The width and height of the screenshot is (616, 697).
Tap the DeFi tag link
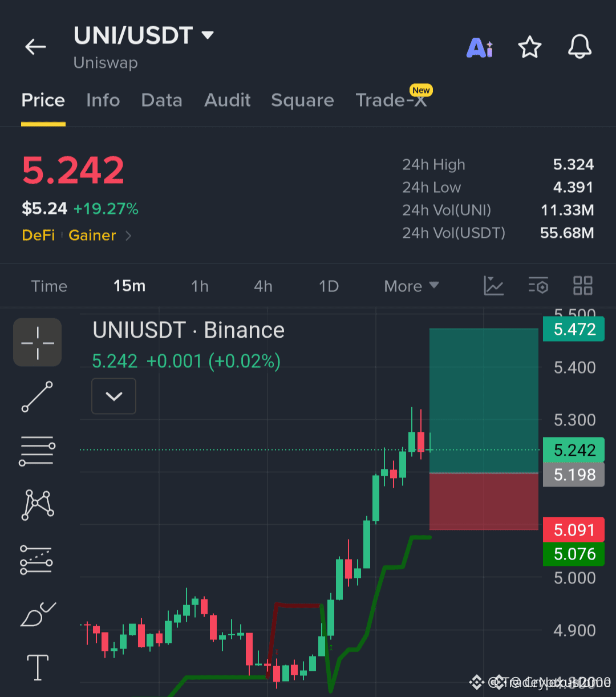coord(38,236)
